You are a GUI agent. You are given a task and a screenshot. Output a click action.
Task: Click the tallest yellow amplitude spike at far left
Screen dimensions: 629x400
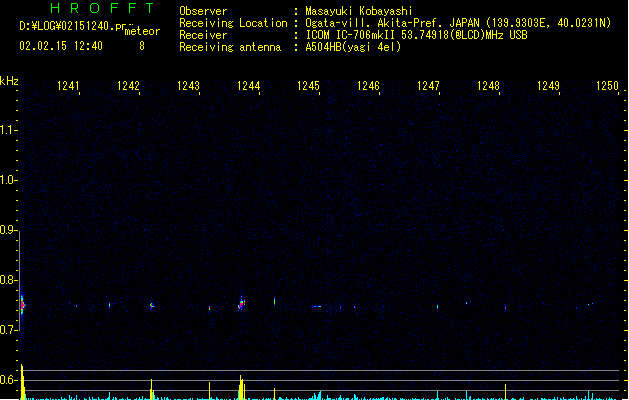(23, 382)
